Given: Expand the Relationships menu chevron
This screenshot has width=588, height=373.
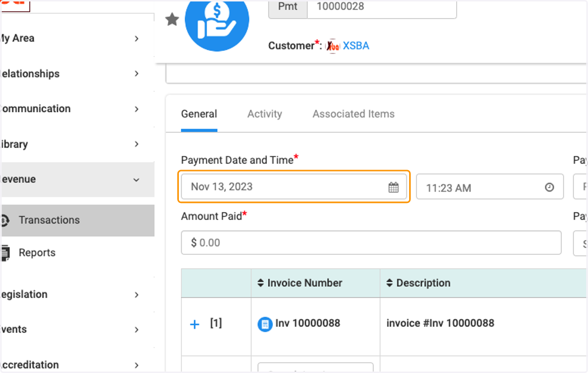Looking at the screenshot, I should (x=137, y=74).
